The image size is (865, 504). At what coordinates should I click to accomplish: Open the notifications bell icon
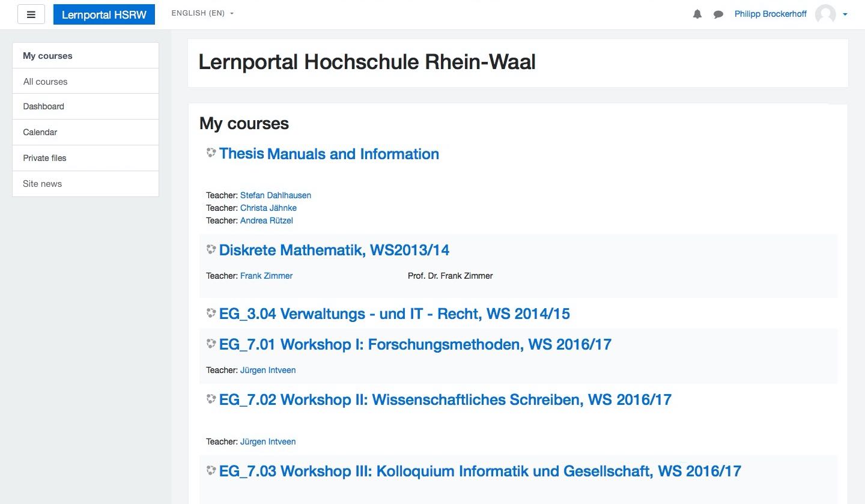click(x=697, y=14)
